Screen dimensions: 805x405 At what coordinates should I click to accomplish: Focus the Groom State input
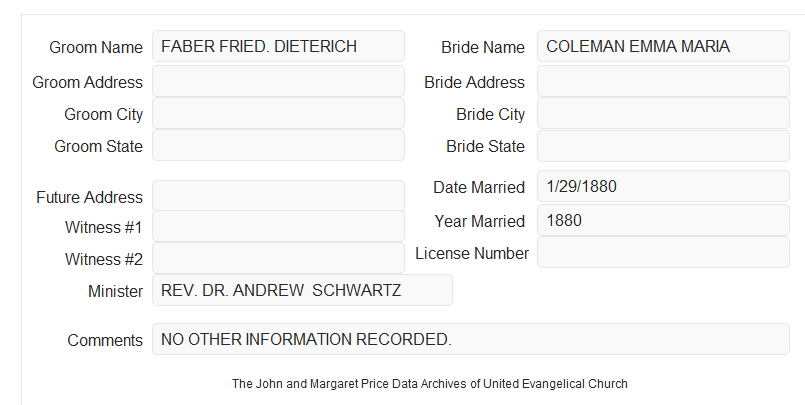pos(278,145)
